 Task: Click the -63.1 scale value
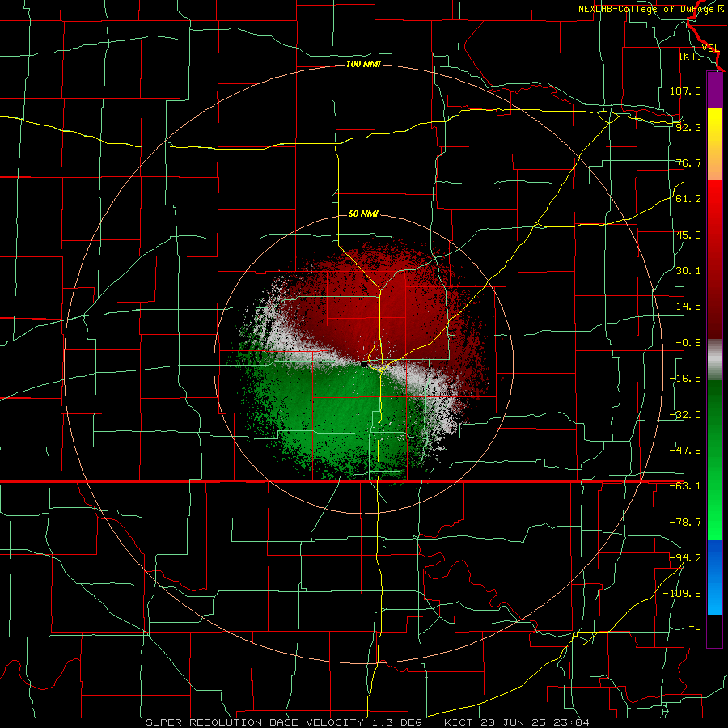point(685,486)
